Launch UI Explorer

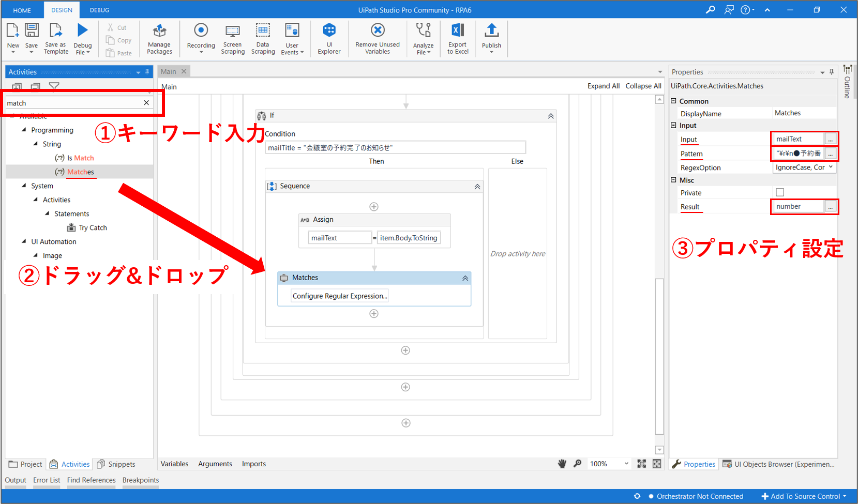tap(329, 30)
